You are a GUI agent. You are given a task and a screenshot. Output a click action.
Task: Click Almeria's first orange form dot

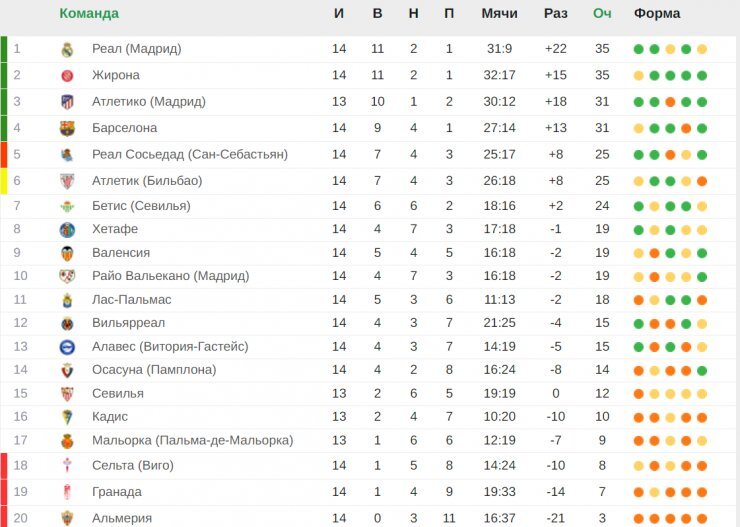tap(639, 518)
